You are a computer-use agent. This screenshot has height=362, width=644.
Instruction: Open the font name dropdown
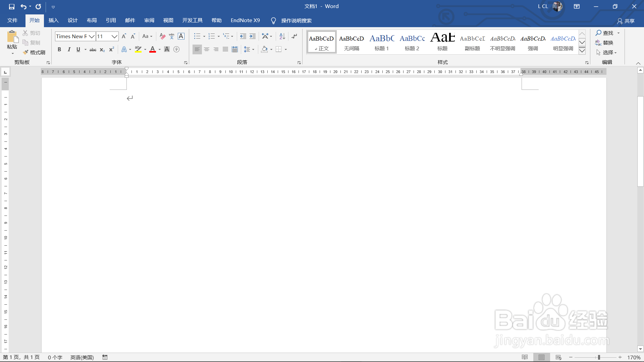92,36
